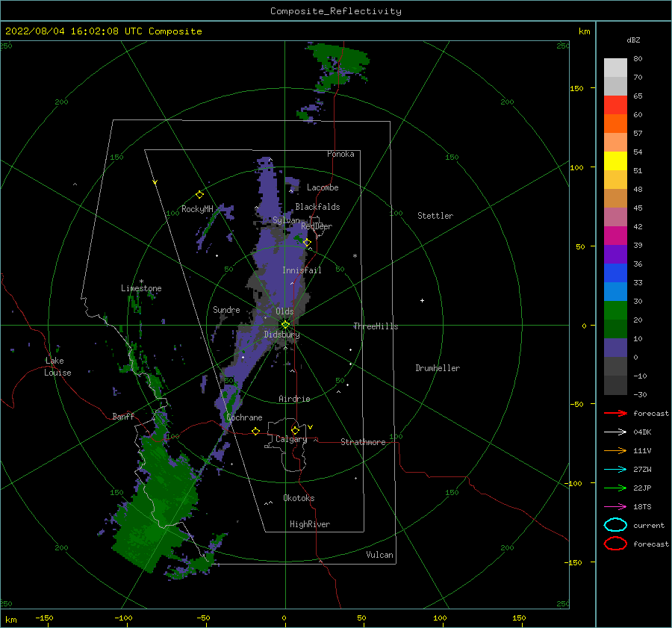Click the red forecast ellipse icon
672x628 pixels.
[615, 544]
